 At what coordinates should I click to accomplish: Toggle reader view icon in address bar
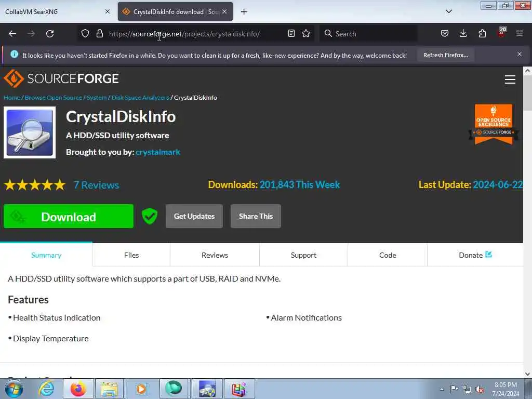[291, 33]
